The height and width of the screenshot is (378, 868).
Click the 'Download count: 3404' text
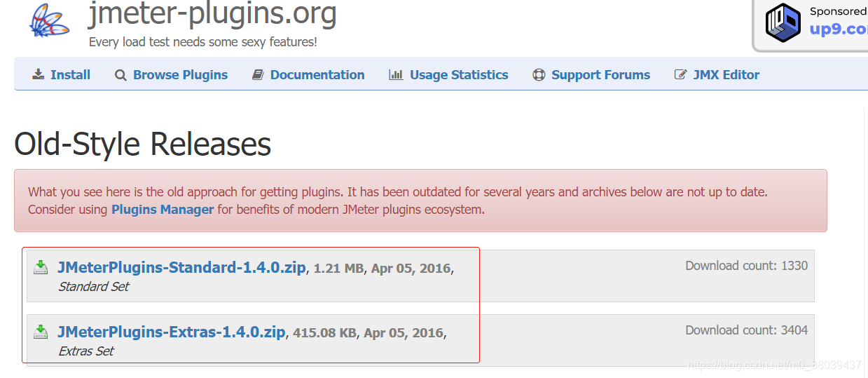746,330
